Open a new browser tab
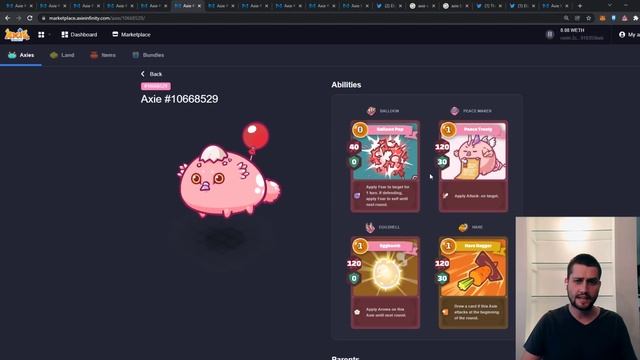640x360 pixels. (580, 6)
